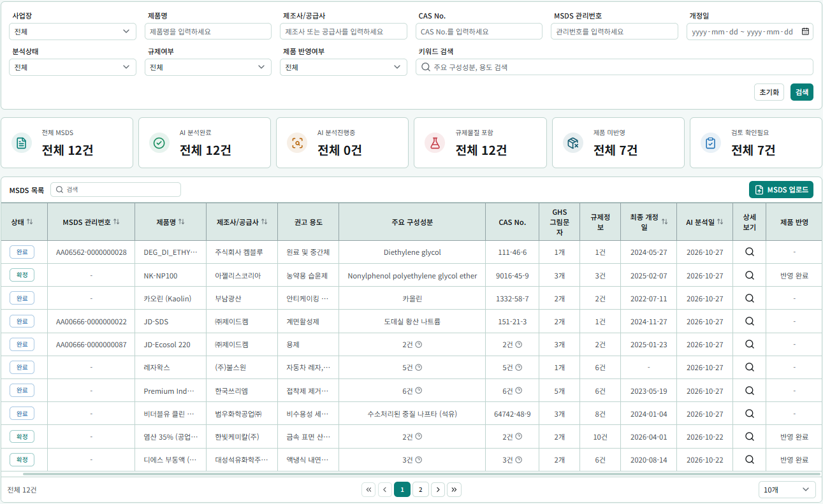Open the 10개 page size dropdown

click(787, 489)
